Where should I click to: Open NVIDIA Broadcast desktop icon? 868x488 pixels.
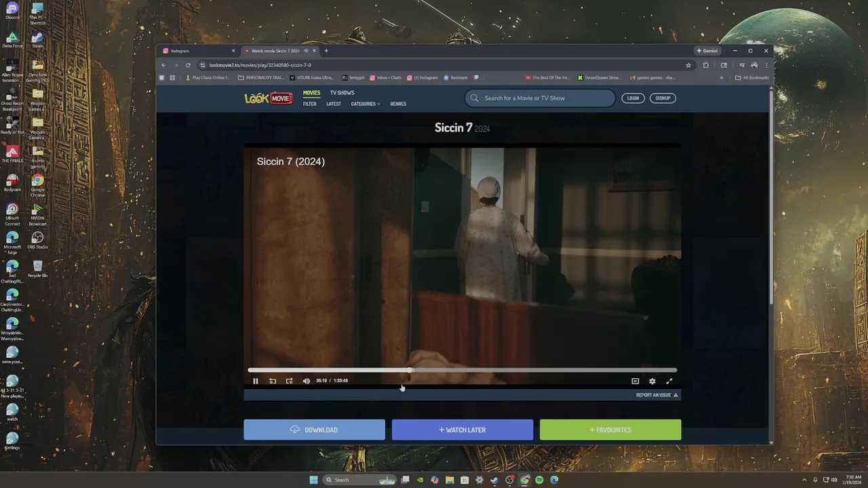click(37, 214)
